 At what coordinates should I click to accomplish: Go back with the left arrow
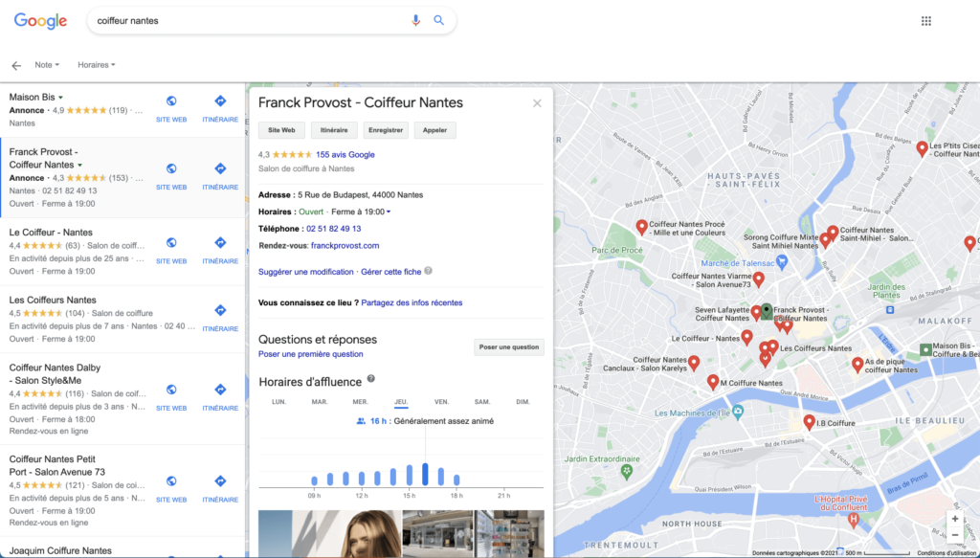click(16, 65)
